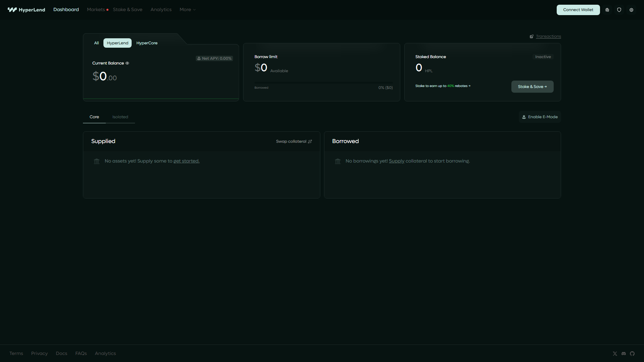Click the HyperLend logo
Screen dimensions: 644x362
pyautogui.click(x=26, y=10)
